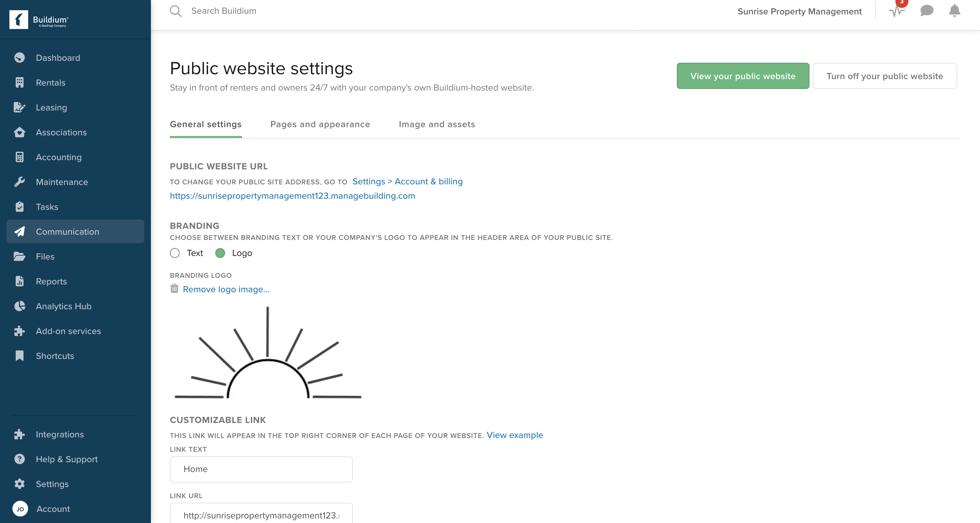Open the chat bubble messages icon
Screen dimensions: 980x523
[x=927, y=11]
